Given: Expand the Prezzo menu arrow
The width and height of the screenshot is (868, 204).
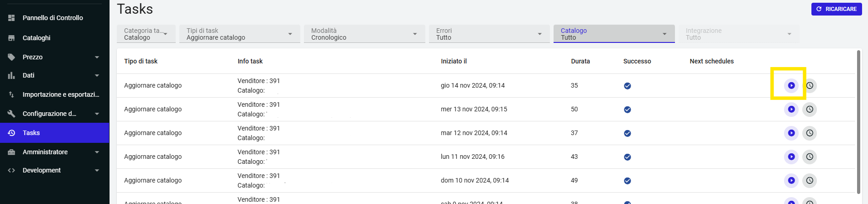Looking at the screenshot, I should (97, 57).
